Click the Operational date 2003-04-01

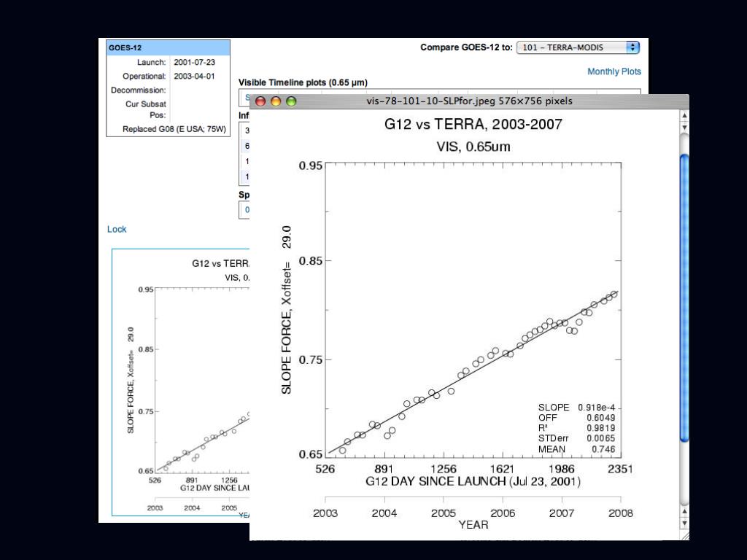pos(194,76)
